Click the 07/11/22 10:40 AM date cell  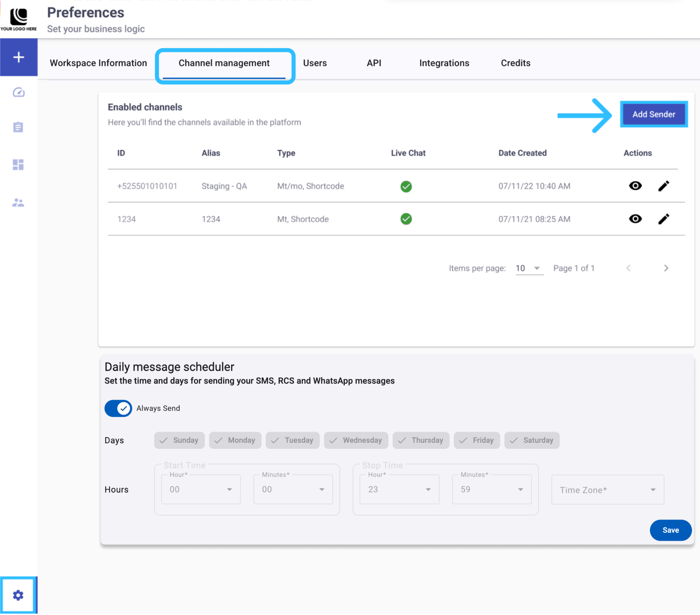tap(534, 186)
